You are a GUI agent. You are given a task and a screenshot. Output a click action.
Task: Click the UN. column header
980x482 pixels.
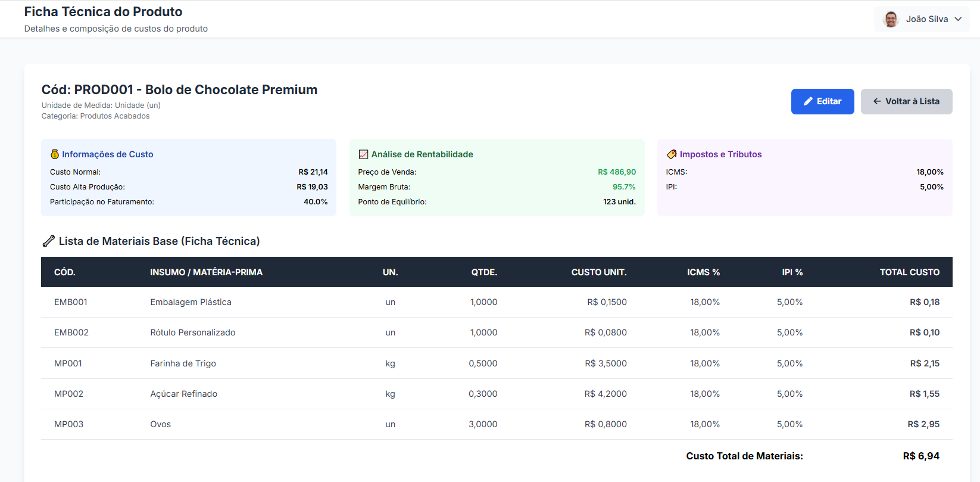click(390, 272)
